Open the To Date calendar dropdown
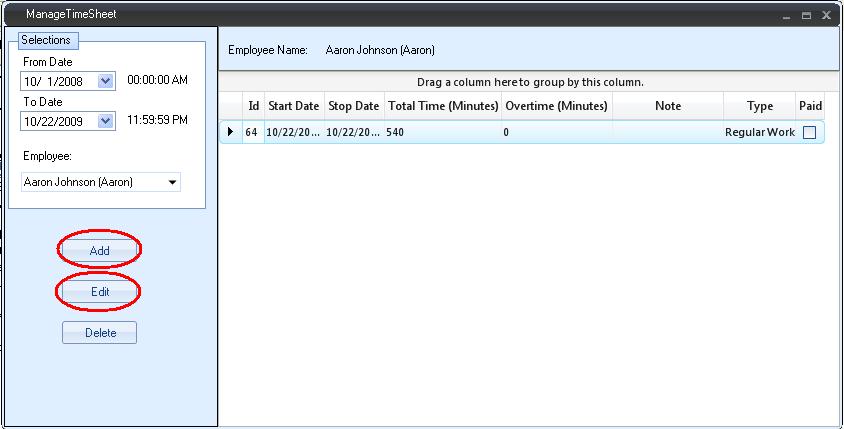844x429 pixels. pyautogui.click(x=107, y=121)
